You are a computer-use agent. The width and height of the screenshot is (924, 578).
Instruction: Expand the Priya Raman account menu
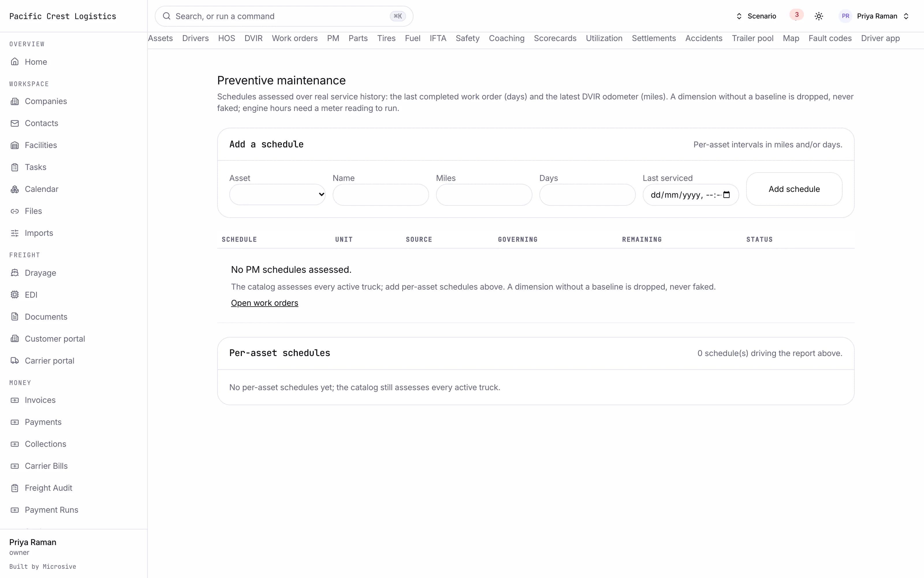(x=874, y=16)
